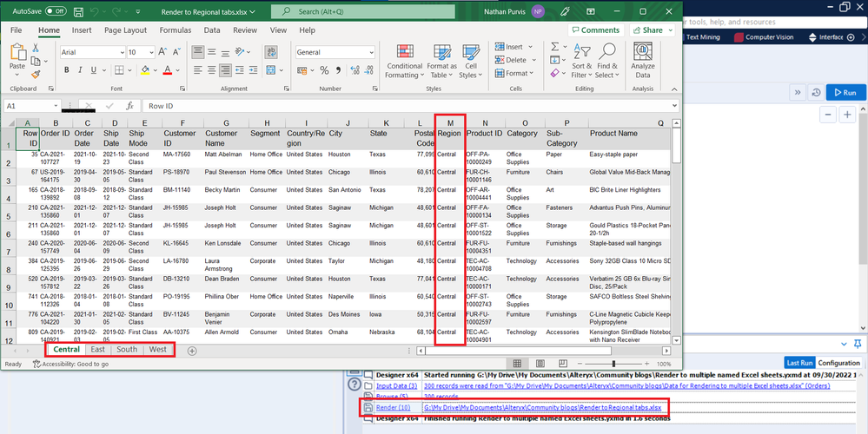This screenshot has width=868, height=434.
Task: Open the General number format dropdown
Action: 369,52
